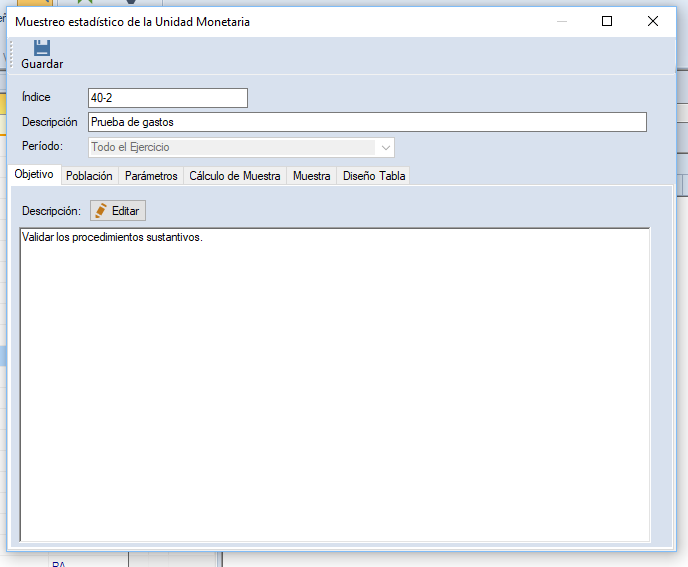Maximize the Muestreo estadístico window
The image size is (688, 567).
point(607,21)
